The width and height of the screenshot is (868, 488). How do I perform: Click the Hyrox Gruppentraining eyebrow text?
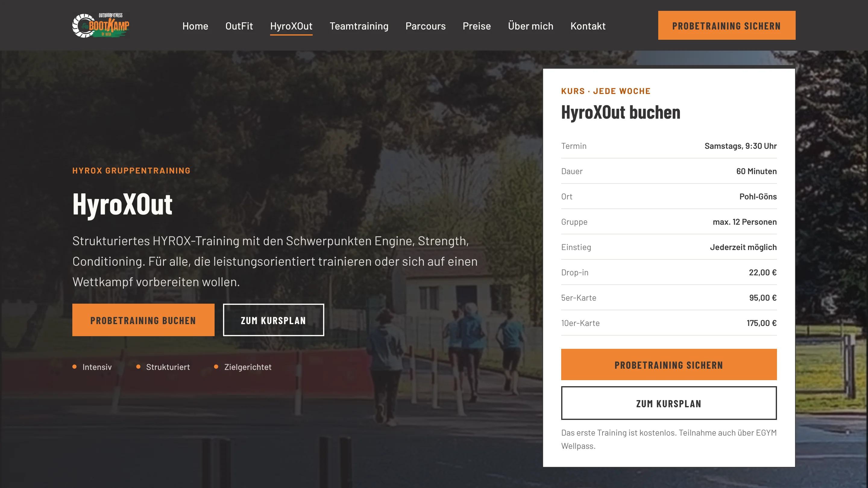(131, 170)
